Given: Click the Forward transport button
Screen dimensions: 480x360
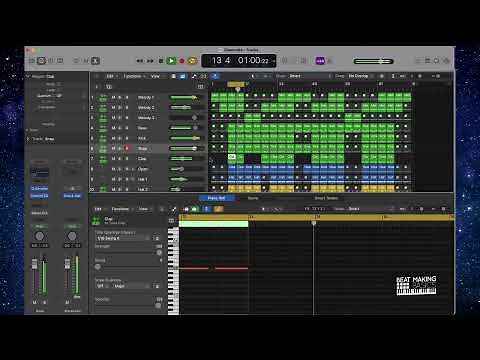Looking at the screenshot, I should 150,61.
